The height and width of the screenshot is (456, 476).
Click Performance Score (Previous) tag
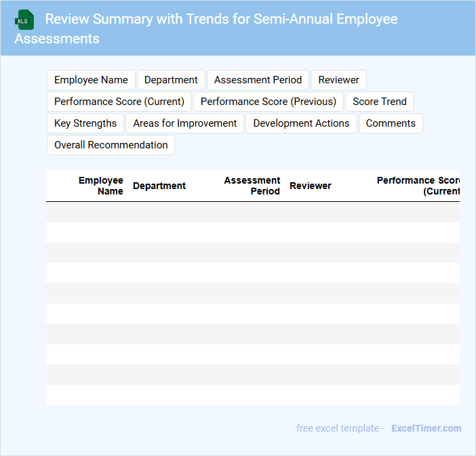[x=269, y=102]
